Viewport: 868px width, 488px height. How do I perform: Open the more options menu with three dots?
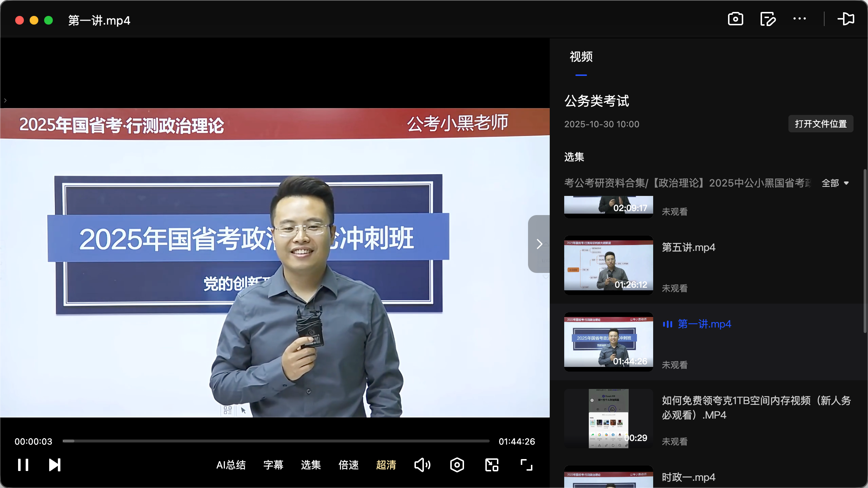point(800,19)
